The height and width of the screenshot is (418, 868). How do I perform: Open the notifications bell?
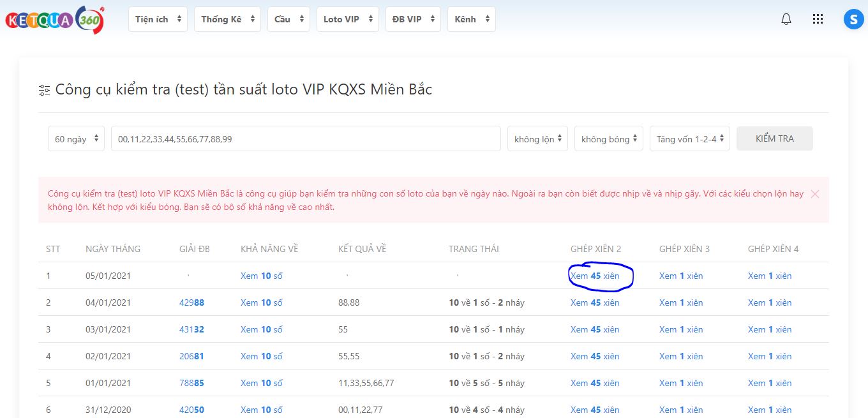coord(786,19)
